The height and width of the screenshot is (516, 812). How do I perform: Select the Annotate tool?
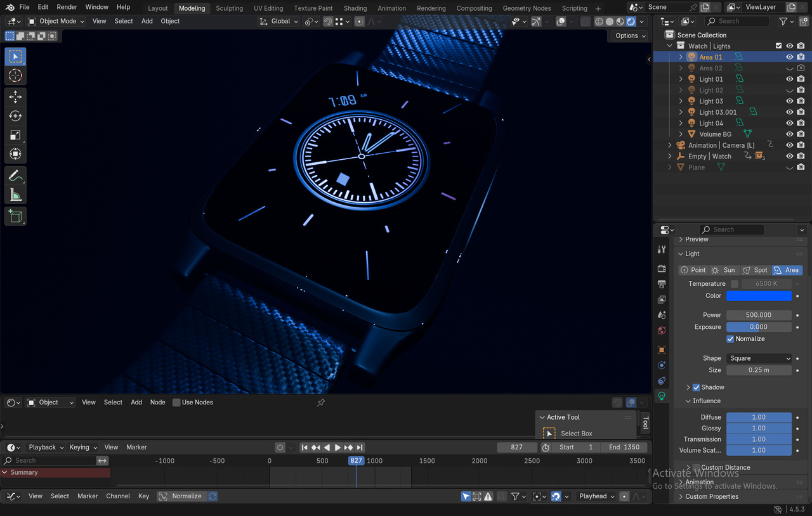pos(15,176)
